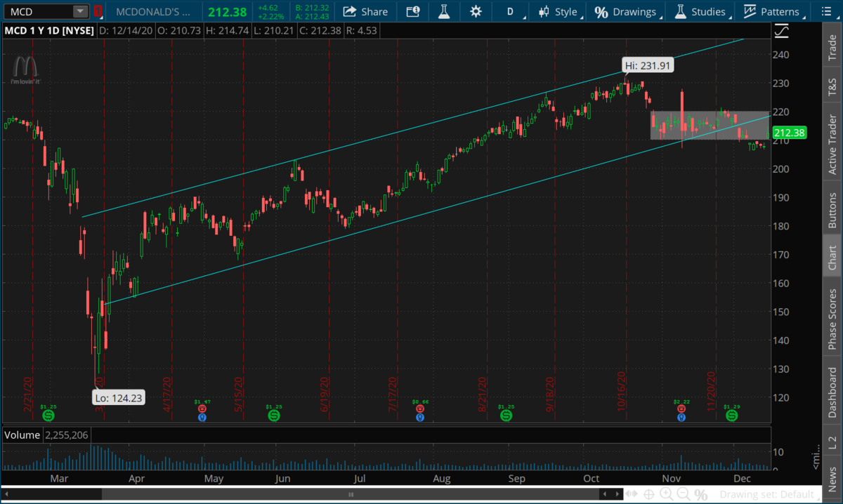Click the chart horizontal scrollbar thumb
This screenshot has width=843, height=504.
point(351,495)
